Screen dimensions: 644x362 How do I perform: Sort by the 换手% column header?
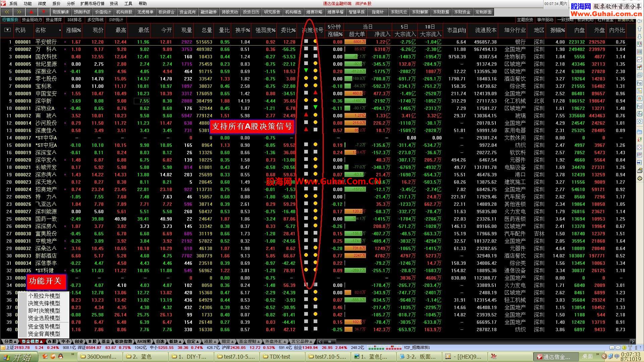click(242, 30)
